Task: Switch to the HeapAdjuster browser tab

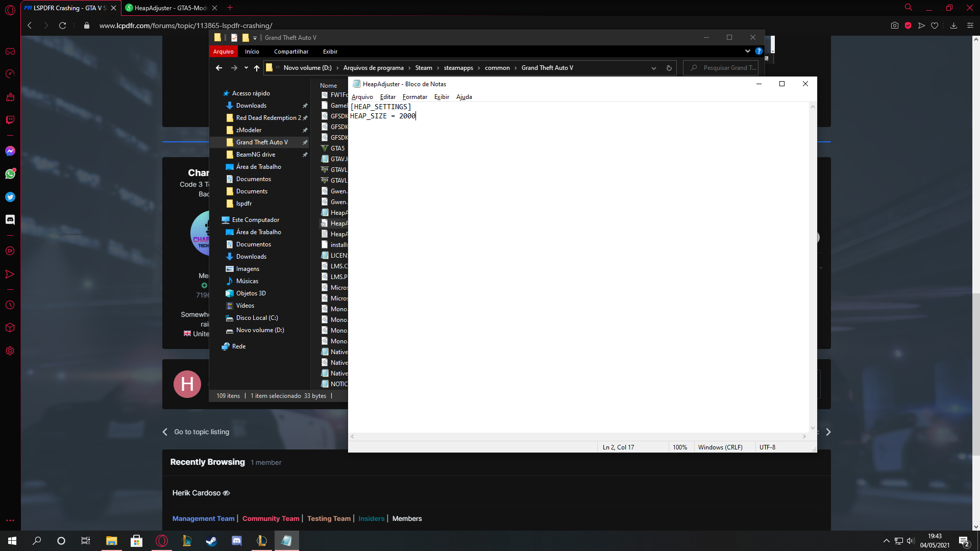Action: pyautogui.click(x=169, y=8)
